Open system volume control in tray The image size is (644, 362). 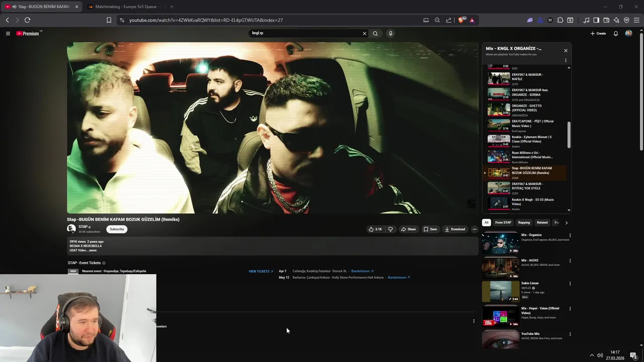point(600,355)
